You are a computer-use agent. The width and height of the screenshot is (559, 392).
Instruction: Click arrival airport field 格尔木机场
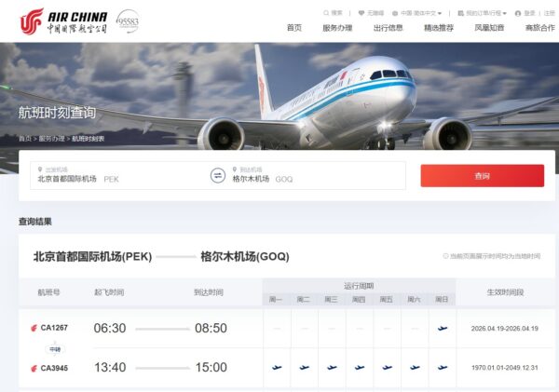click(318, 175)
